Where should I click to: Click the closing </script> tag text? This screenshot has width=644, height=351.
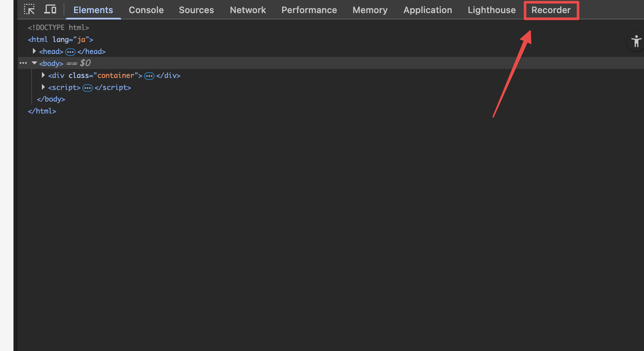113,87
